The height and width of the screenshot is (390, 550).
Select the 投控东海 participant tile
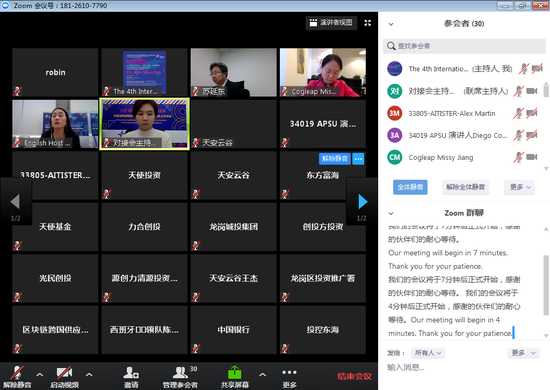[323, 330]
